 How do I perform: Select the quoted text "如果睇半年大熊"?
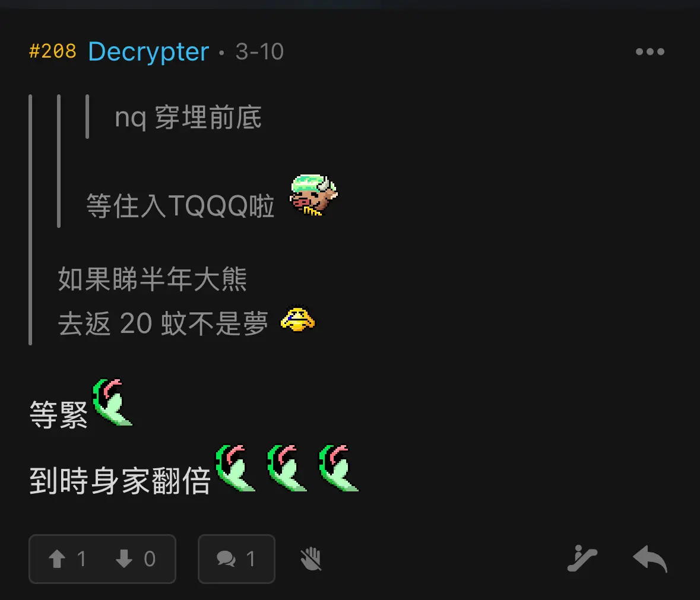pos(152,280)
